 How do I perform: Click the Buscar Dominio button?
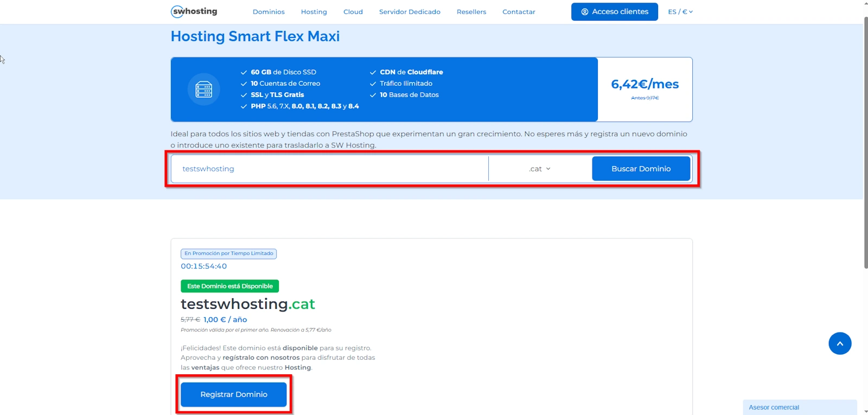641,169
